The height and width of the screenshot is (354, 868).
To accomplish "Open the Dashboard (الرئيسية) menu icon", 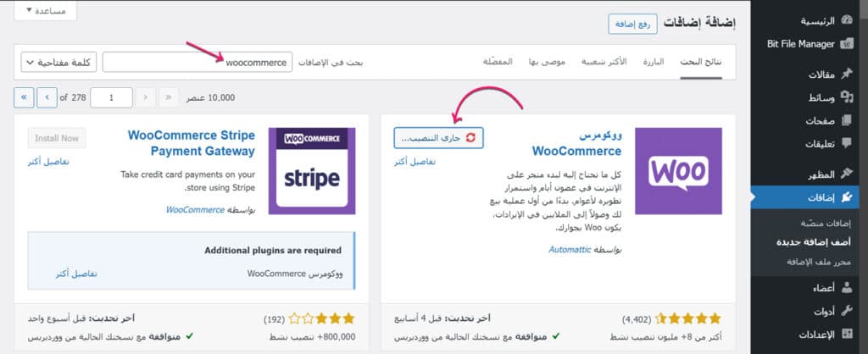I will [847, 21].
